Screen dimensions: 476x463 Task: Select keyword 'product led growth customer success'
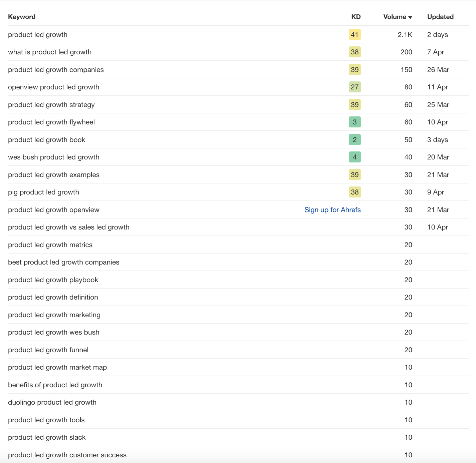pos(67,455)
